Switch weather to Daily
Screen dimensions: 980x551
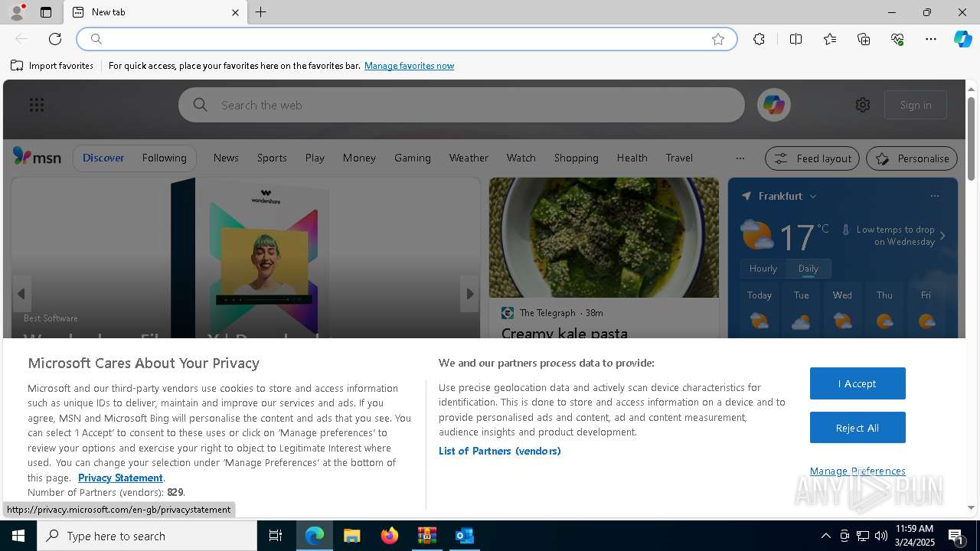[808, 269]
